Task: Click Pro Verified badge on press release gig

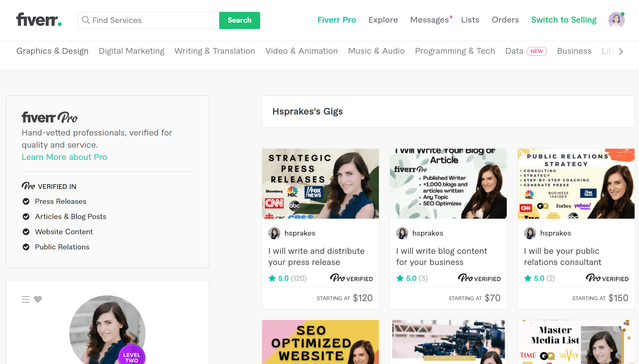Action: [351, 278]
